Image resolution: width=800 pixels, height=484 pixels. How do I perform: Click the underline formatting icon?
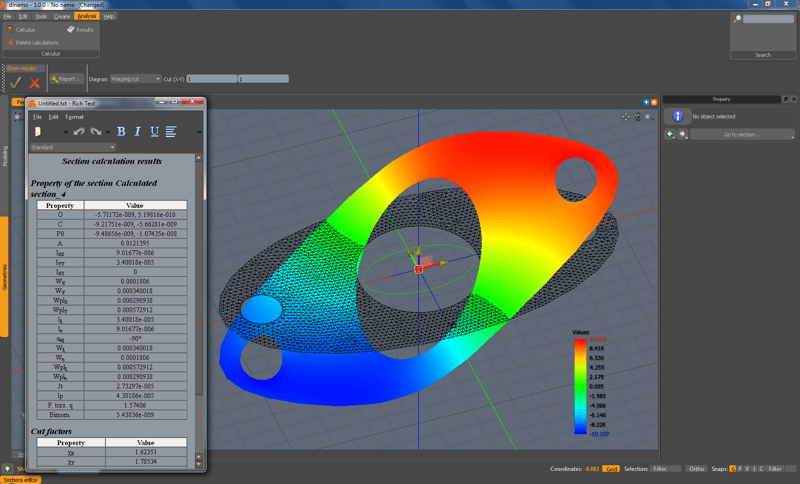pyautogui.click(x=154, y=131)
